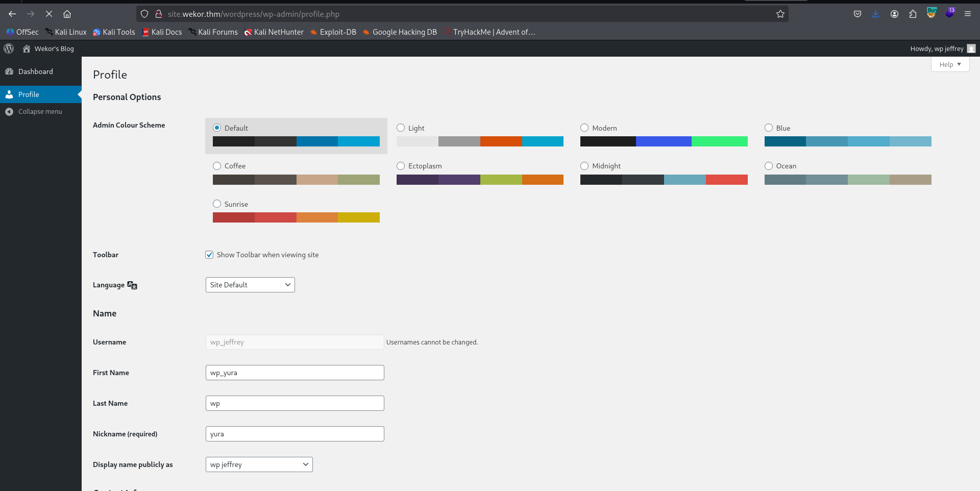Visit Wekor's Blog site link
This screenshot has width=980, height=491.
click(54, 48)
